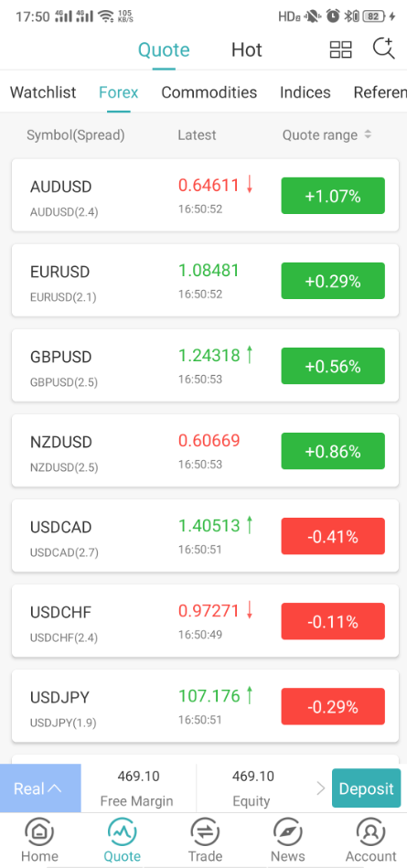Tap the AUDUSD +1.07% change badge

click(x=333, y=196)
